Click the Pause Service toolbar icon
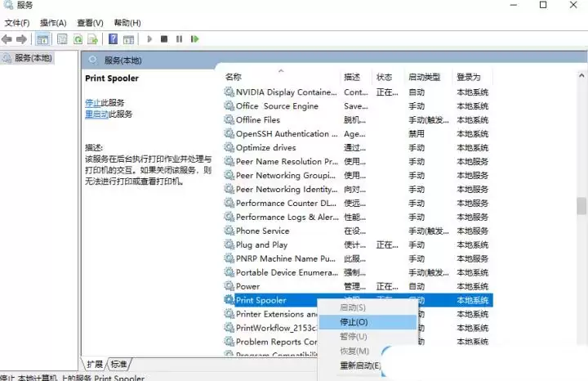The image size is (588, 381). pos(179,39)
